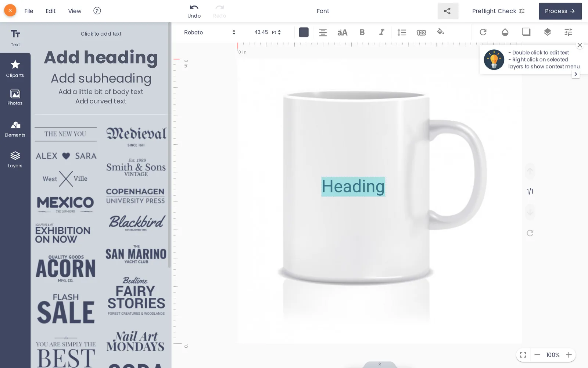Toggle bold formatting
This screenshot has width=588, height=368.
(x=362, y=32)
